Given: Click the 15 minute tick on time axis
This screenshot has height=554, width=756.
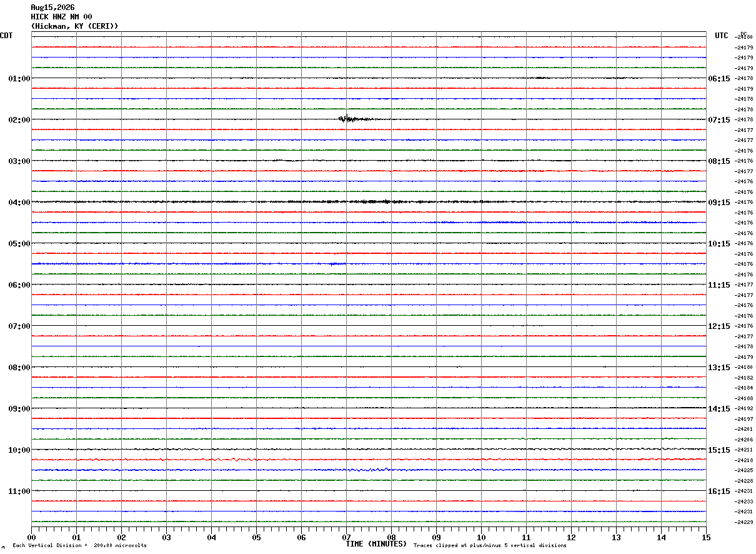Looking at the screenshot, I should (706, 537).
